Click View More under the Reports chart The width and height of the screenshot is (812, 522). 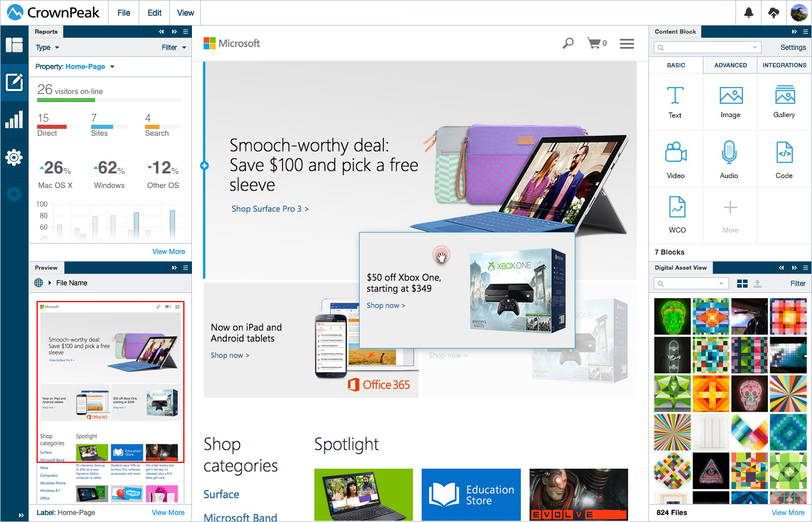click(x=169, y=252)
